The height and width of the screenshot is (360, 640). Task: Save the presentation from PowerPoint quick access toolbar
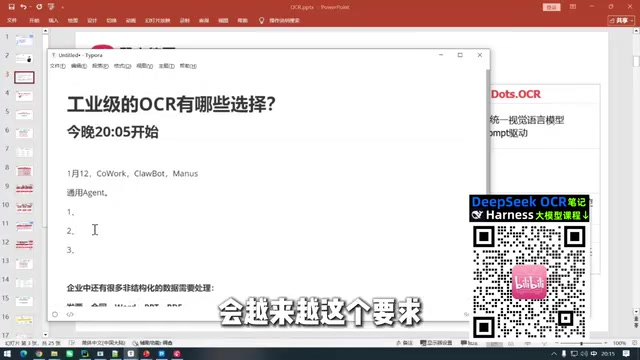tap(11, 7)
